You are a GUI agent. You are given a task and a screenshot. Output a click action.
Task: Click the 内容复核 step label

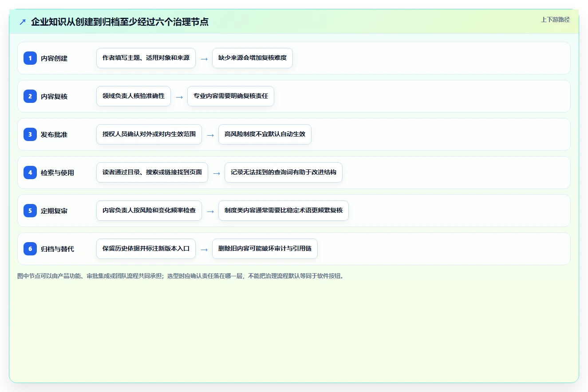pos(54,96)
